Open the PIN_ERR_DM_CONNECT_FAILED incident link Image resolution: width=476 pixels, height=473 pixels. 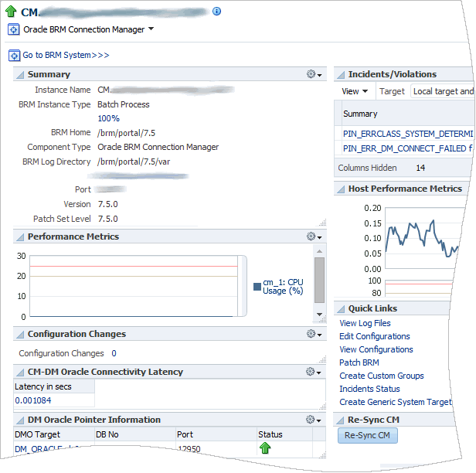(x=407, y=148)
